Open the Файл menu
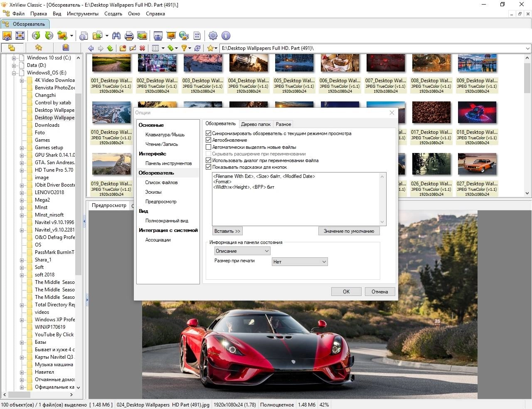Image resolution: width=532 pixels, height=409 pixels. coord(18,14)
